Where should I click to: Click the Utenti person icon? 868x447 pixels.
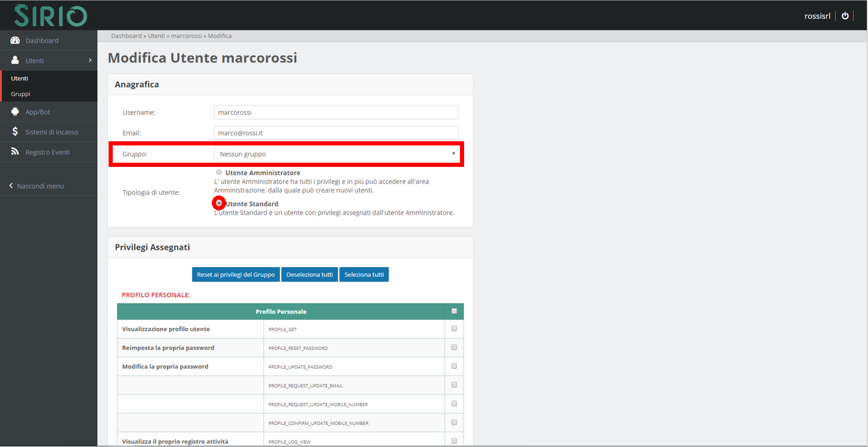(16, 61)
